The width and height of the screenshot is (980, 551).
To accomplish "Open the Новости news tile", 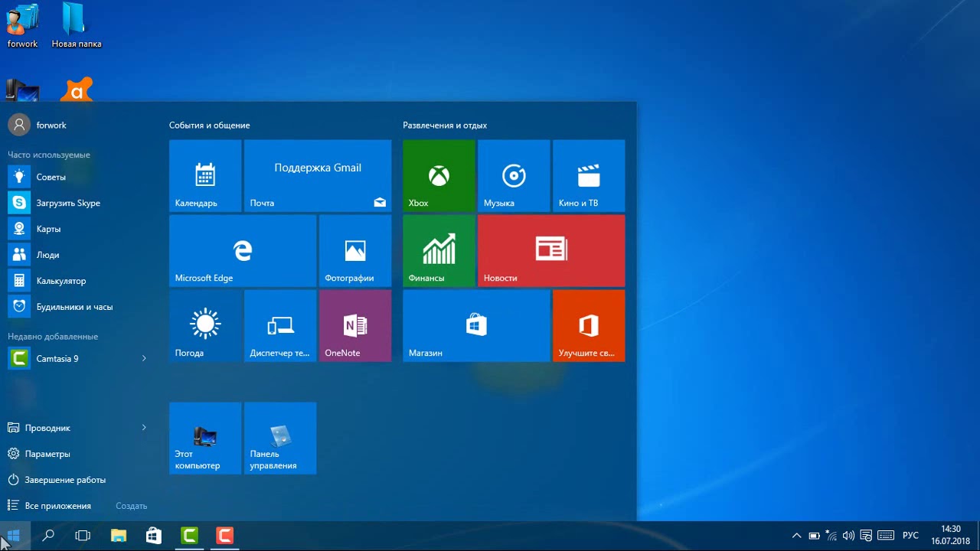I will coord(551,250).
